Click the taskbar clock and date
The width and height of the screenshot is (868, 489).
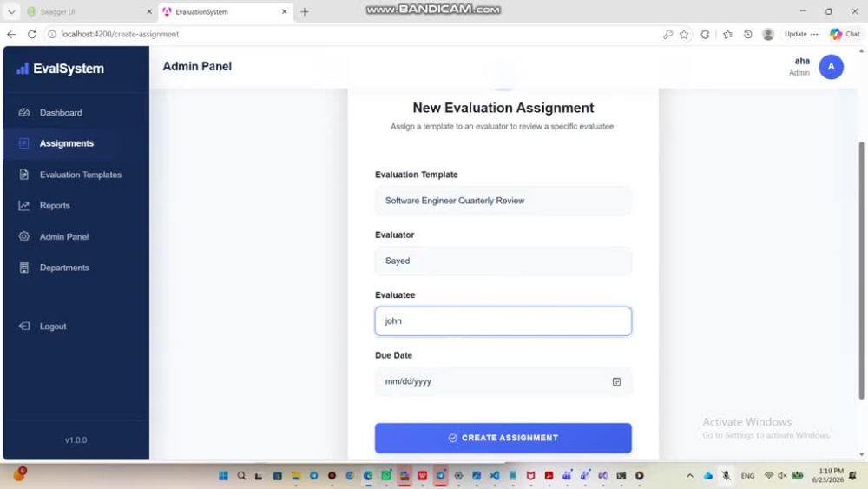827,476
